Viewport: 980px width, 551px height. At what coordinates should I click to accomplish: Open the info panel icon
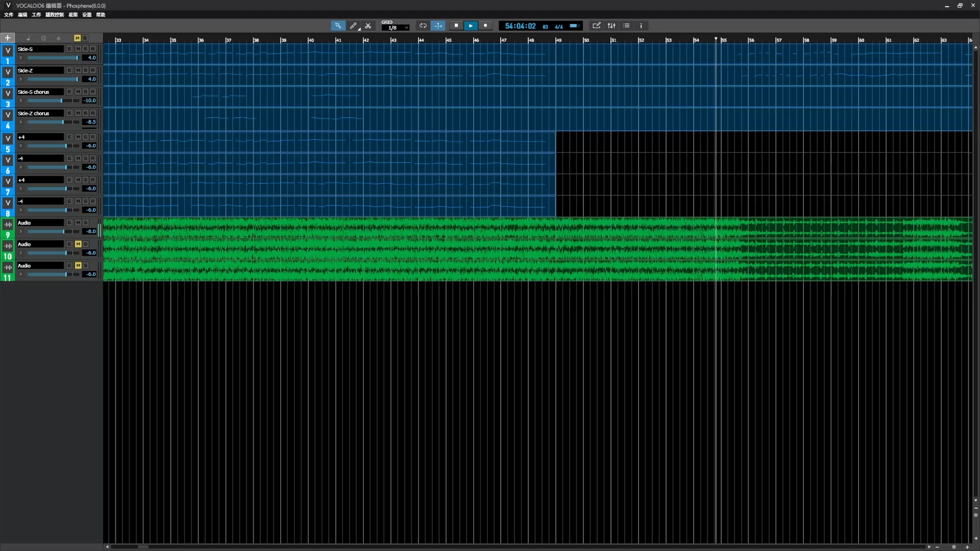[x=641, y=26]
